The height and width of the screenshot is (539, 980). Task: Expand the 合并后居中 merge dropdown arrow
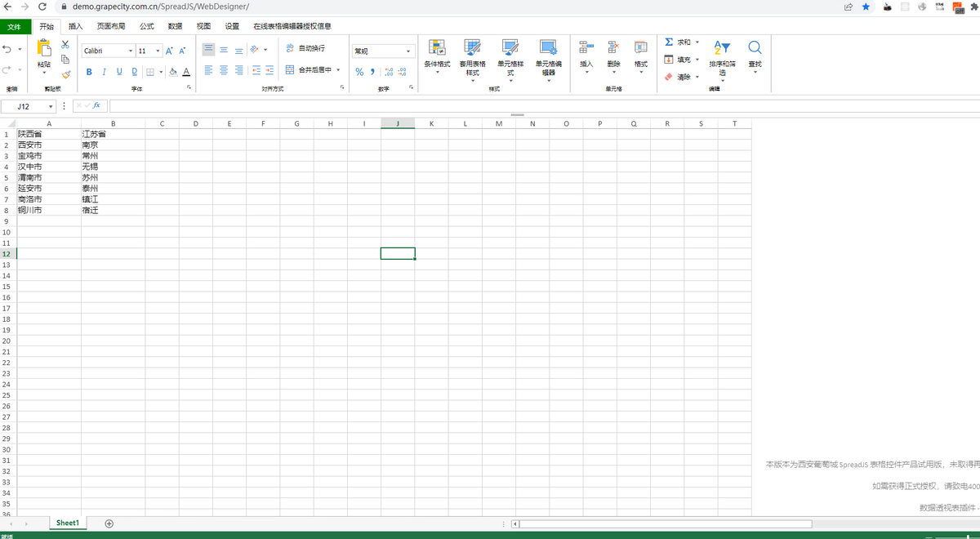[339, 70]
